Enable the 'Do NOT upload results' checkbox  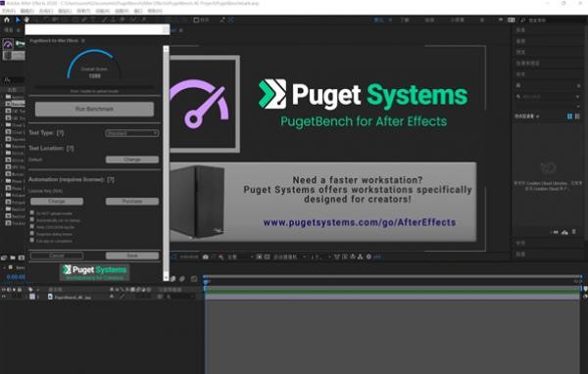pos(32,212)
